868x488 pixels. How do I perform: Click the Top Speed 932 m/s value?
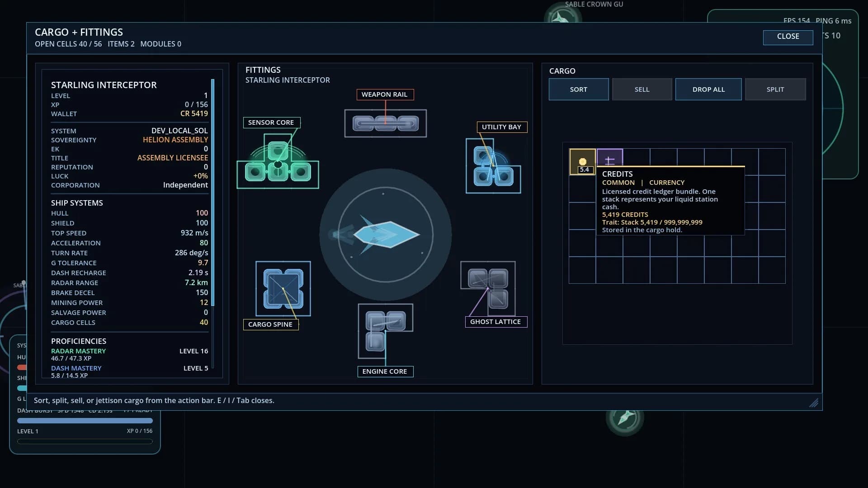click(194, 233)
